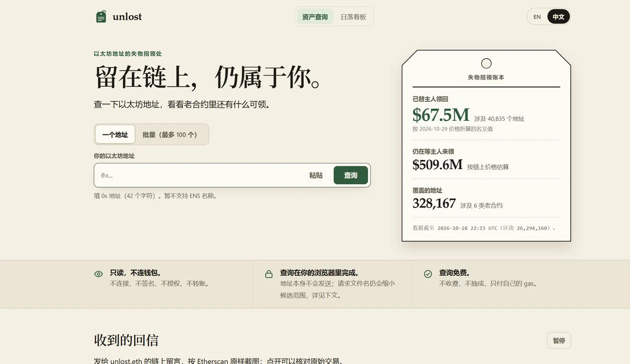The height and width of the screenshot is (364, 630).
Task: Click the unlost green tag logo icon
Action: (x=101, y=16)
